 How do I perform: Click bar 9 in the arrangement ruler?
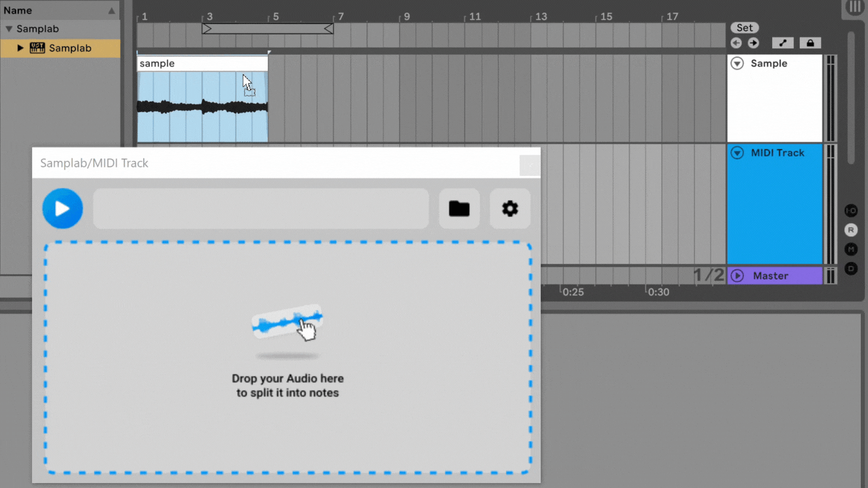407,17
